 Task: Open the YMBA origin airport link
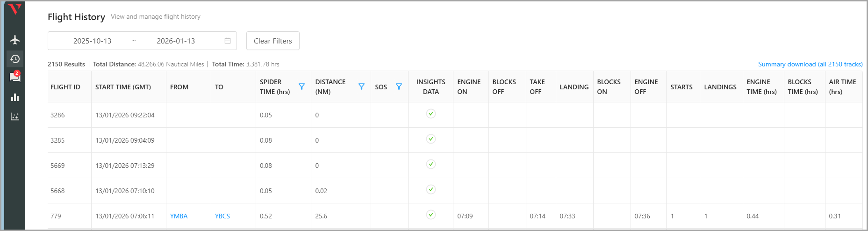tap(179, 216)
